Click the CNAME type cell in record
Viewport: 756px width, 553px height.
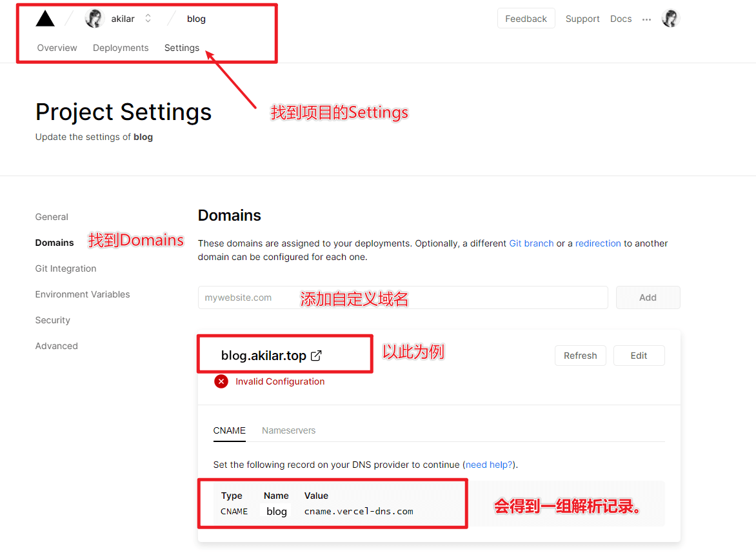click(x=234, y=512)
